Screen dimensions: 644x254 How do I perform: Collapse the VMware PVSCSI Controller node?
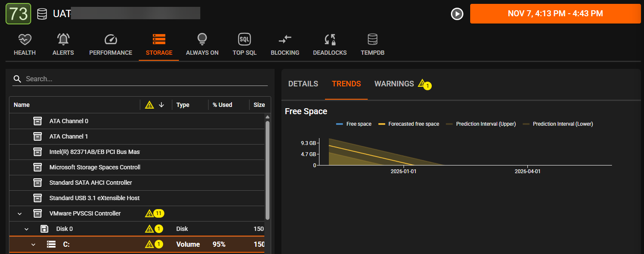tap(20, 213)
